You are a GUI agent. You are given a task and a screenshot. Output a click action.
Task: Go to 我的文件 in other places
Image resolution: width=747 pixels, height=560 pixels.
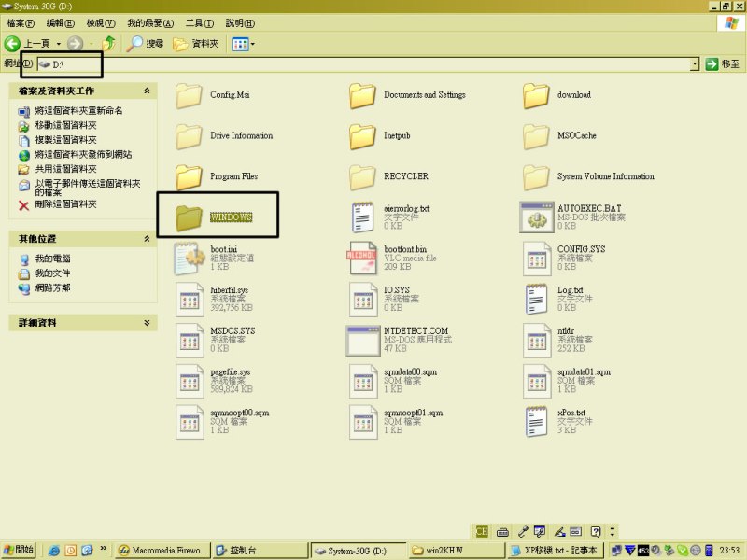(52, 273)
